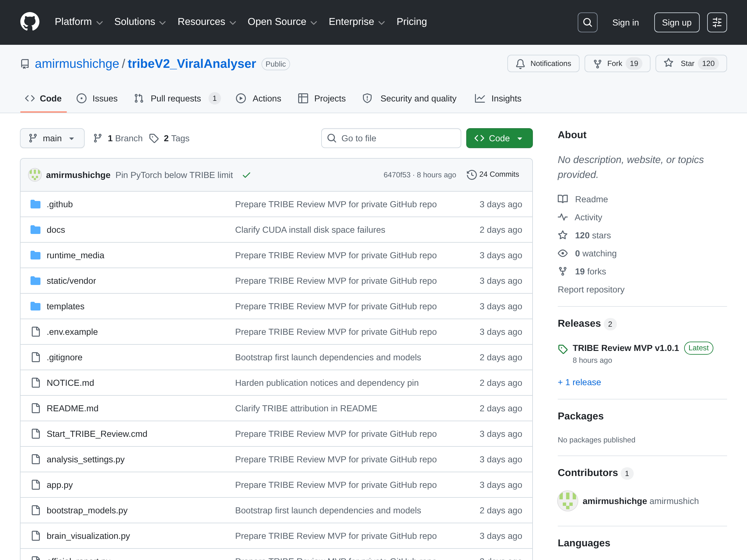Image resolution: width=747 pixels, height=560 pixels.
Task: Open the Insights tab
Action: (498, 99)
